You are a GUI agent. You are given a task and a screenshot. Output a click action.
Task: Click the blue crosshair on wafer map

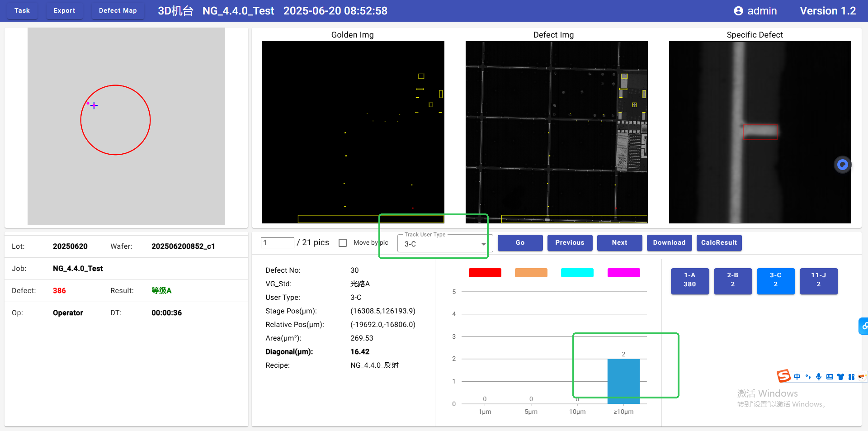pos(94,105)
